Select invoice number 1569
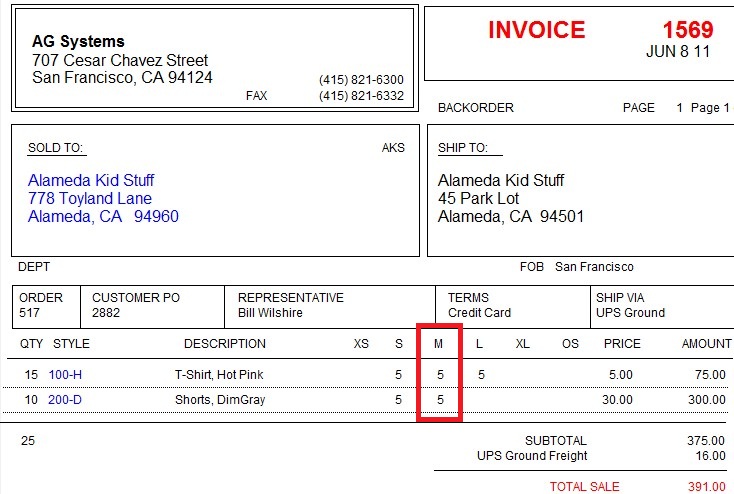This screenshot has height=494, width=734. click(x=688, y=30)
